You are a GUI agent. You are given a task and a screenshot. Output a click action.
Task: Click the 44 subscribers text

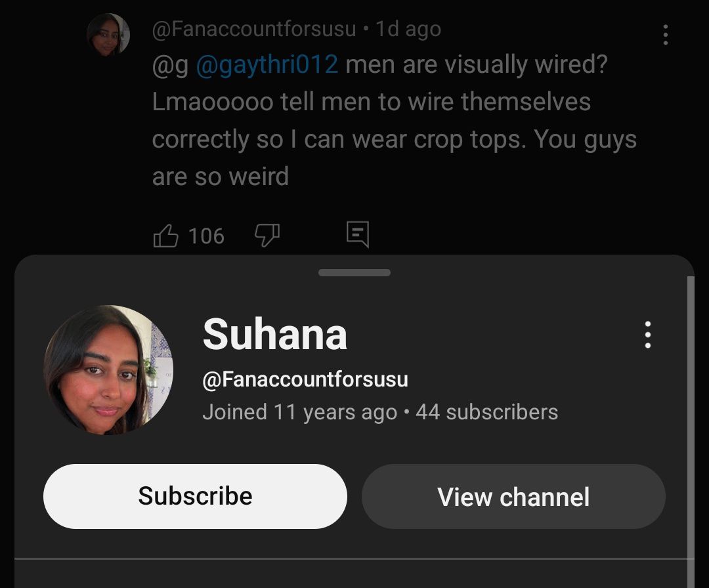click(x=486, y=412)
